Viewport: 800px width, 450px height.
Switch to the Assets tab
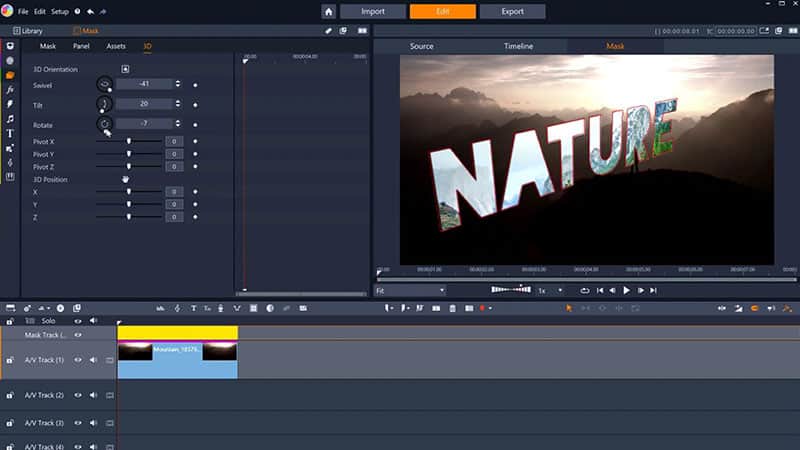[116, 46]
